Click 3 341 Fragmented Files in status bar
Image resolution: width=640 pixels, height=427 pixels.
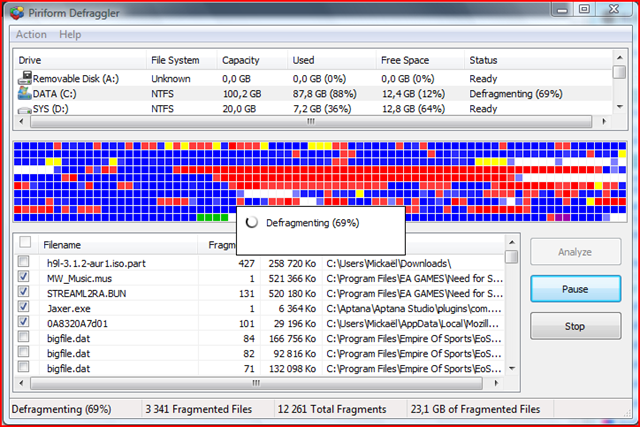pos(199,409)
